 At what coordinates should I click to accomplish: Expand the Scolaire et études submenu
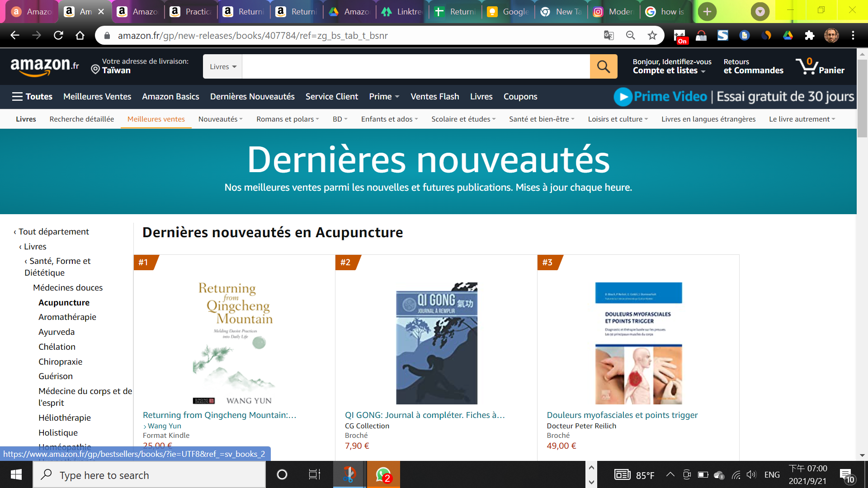[x=463, y=119]
